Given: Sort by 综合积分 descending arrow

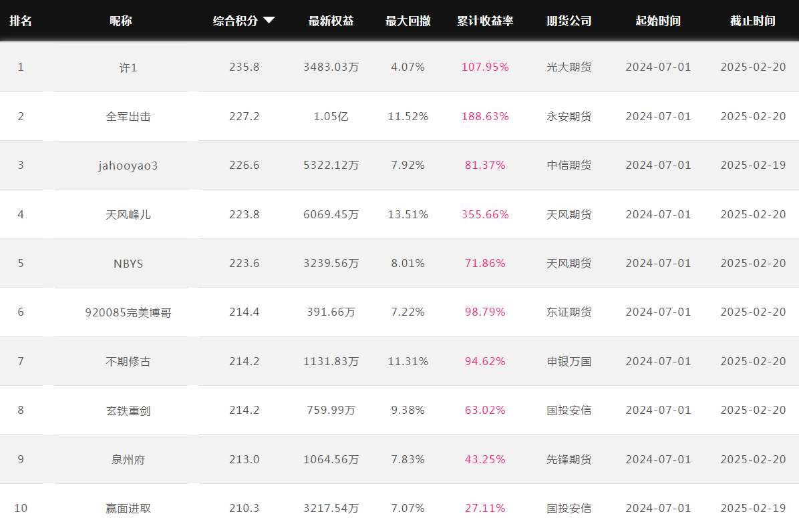Looking at the screenshot, I should pos(269,21).
